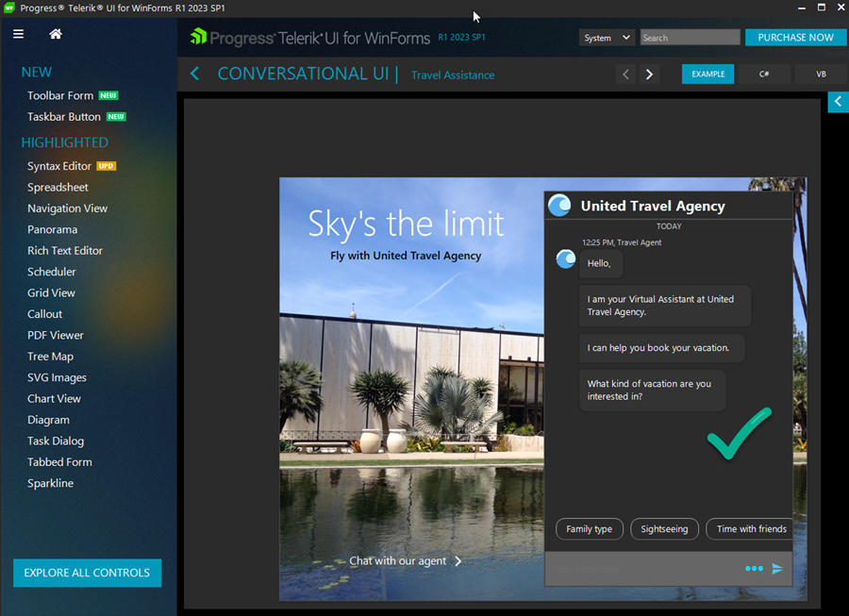Click the Hello, chat message bubble
This screenshot has height=616, width=849.
601,263
